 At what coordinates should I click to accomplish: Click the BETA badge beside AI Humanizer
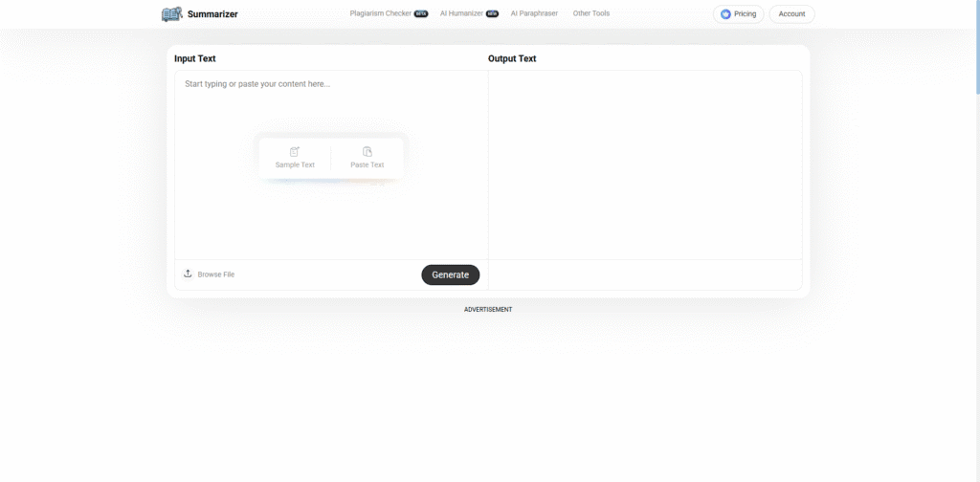coord(492,14)
